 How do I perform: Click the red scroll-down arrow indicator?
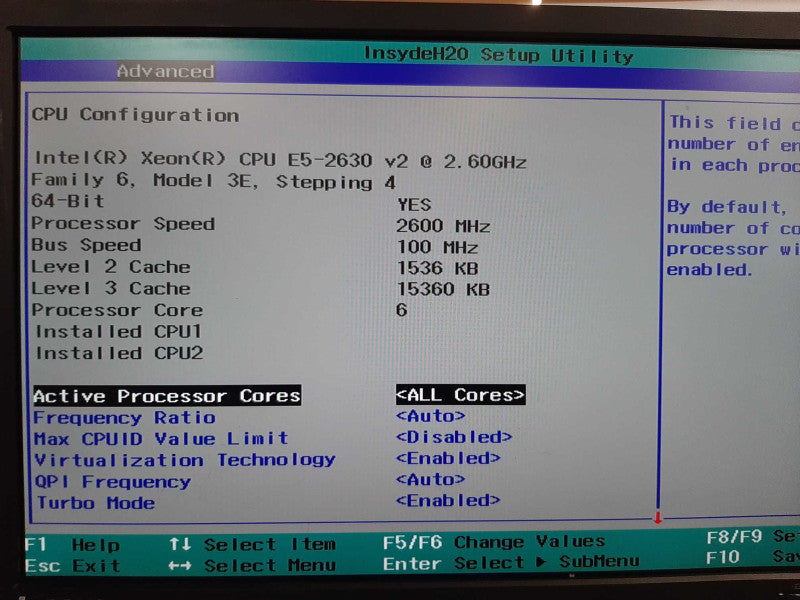pos(658,518)
